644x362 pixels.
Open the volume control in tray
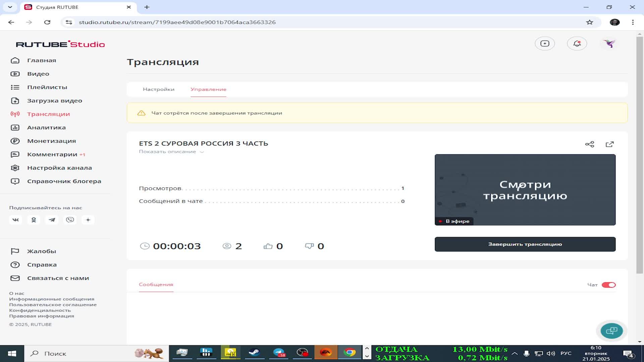tap(550, 353)
